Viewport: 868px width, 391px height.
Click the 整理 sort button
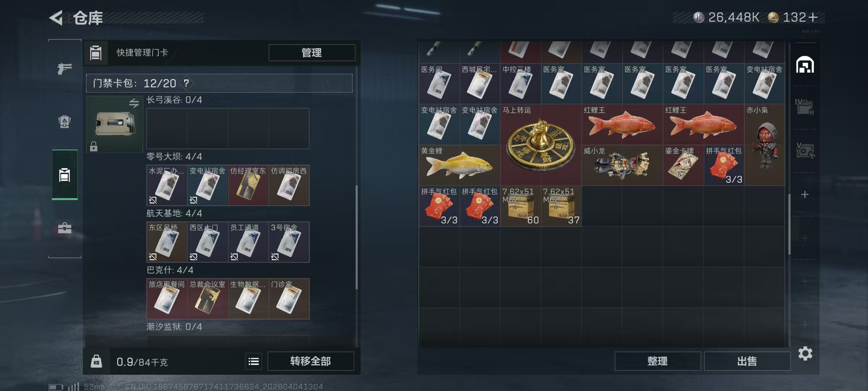click(658, 361)
